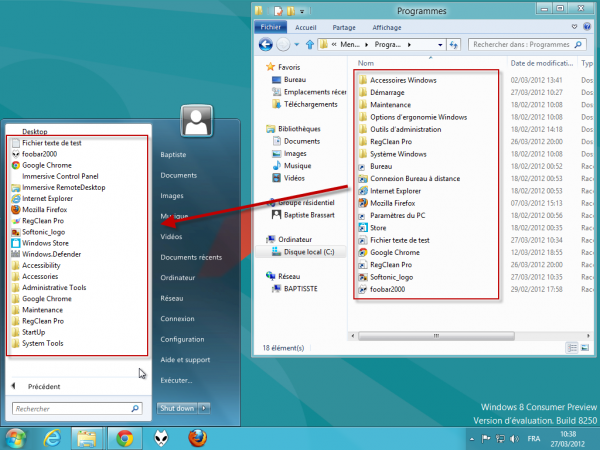The width and height of the screenshot is (600, 450).
Task: Click the Start menu Rechercher box
Action: click(77, 409)
